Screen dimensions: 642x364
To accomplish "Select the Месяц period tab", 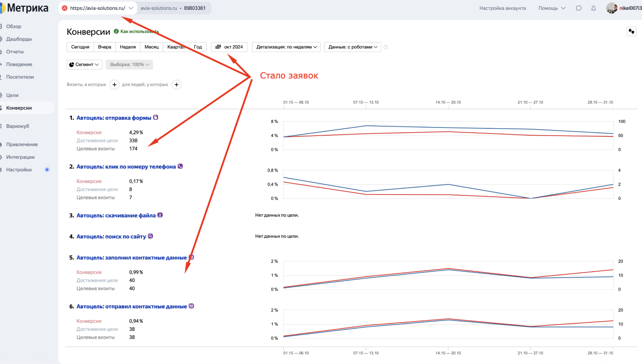I will pyautogui.click(x=152, y=47).
